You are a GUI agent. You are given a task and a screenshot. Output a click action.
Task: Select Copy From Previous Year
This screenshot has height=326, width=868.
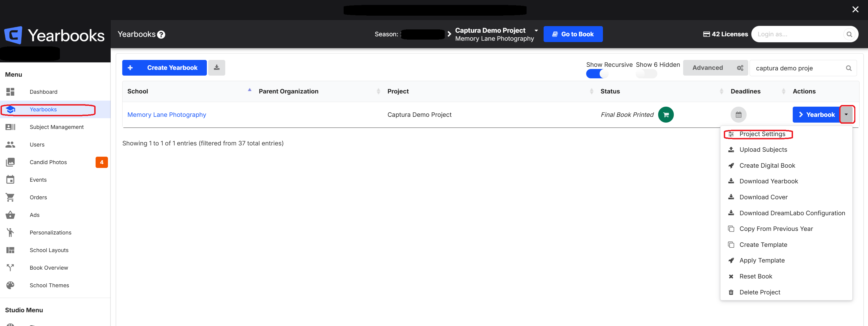[776, 229]
